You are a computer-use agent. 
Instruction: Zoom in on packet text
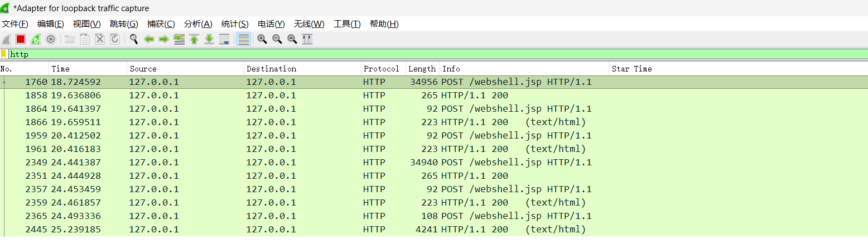[x=262, y=39]
